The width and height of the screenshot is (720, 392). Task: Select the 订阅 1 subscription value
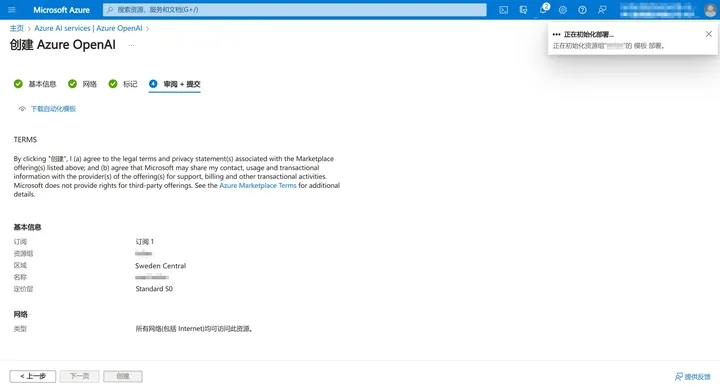[145, 241]
